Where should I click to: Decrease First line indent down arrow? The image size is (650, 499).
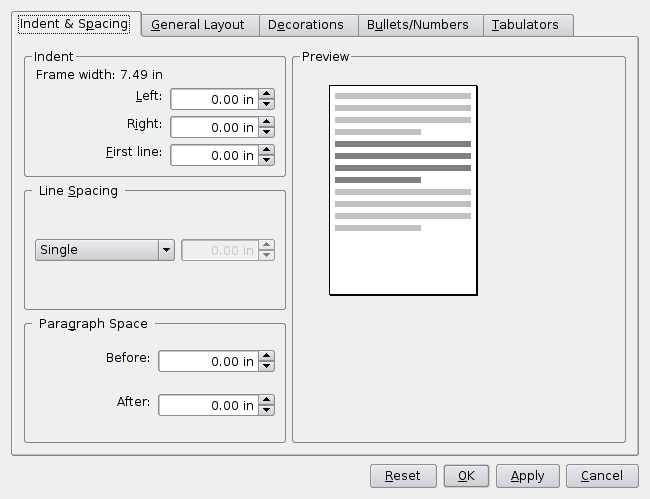[266, 160]
